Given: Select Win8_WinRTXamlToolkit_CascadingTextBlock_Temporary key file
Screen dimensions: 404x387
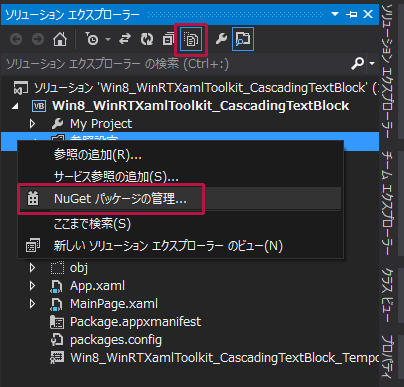Looking at the screenshot, I should [224, 358].
